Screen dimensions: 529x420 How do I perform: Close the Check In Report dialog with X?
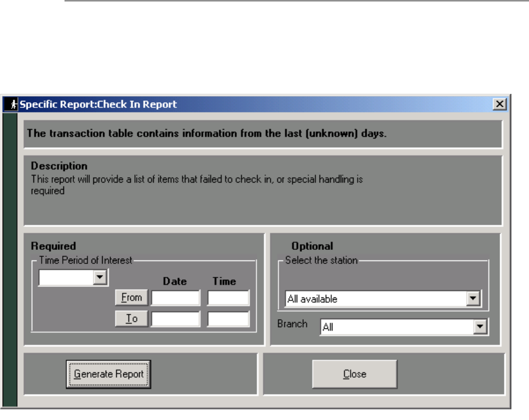tap(500, 104)
